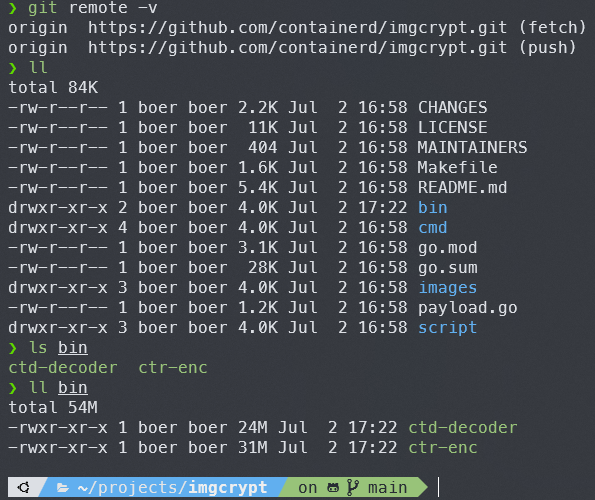The height and width of the screenshot is (500, 595).
Task: Click ctd-decoder in the 24M listing row
Action: tap(463, 428)
